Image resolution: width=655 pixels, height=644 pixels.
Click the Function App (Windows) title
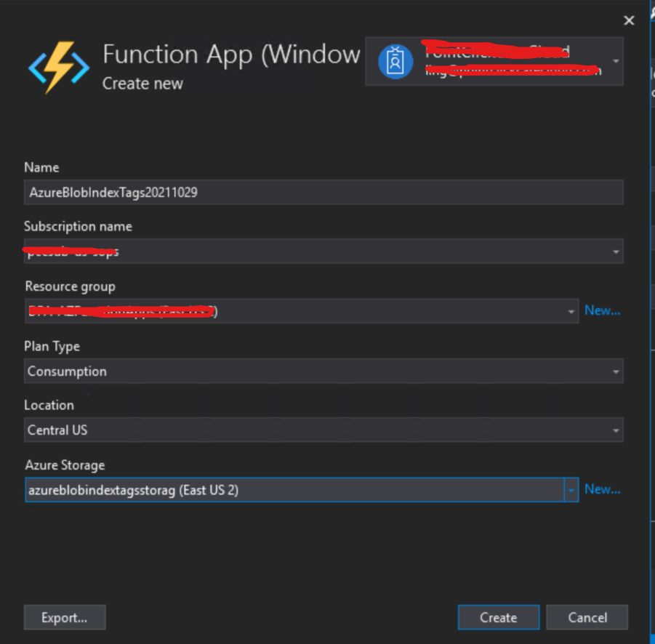[231, 55]
